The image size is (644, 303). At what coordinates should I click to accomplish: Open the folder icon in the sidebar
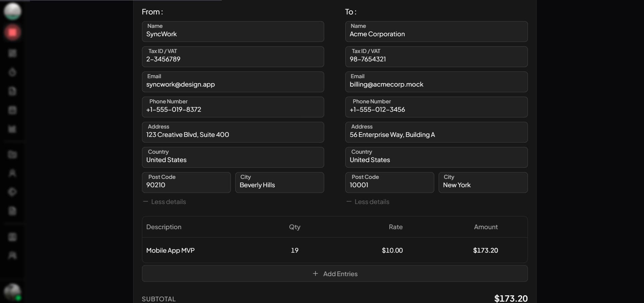[x=12, y=154]
